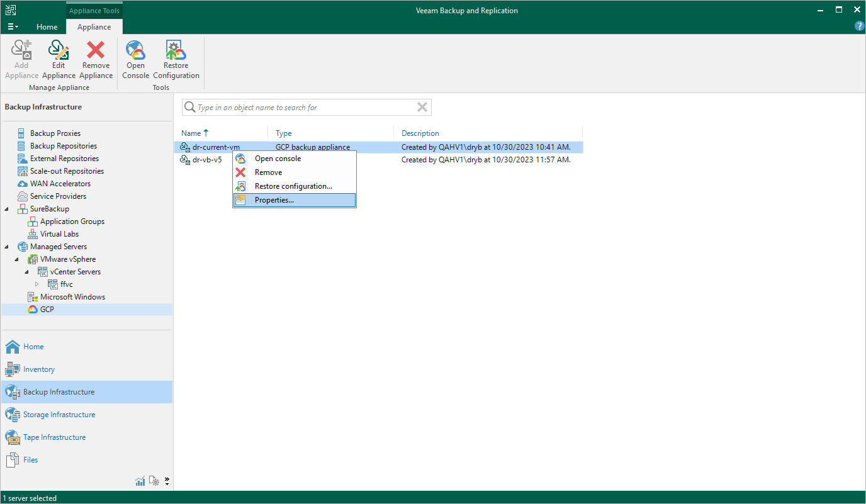Click the magnifier icon in search box
Image resolution: width=866 pixels, height=504 pixels.
[x=189, y=108]
